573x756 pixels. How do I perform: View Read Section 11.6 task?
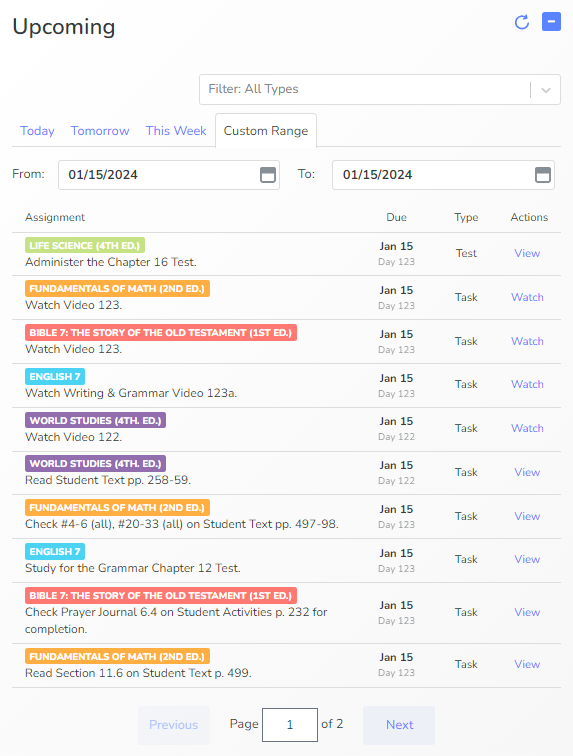(527, 664)
